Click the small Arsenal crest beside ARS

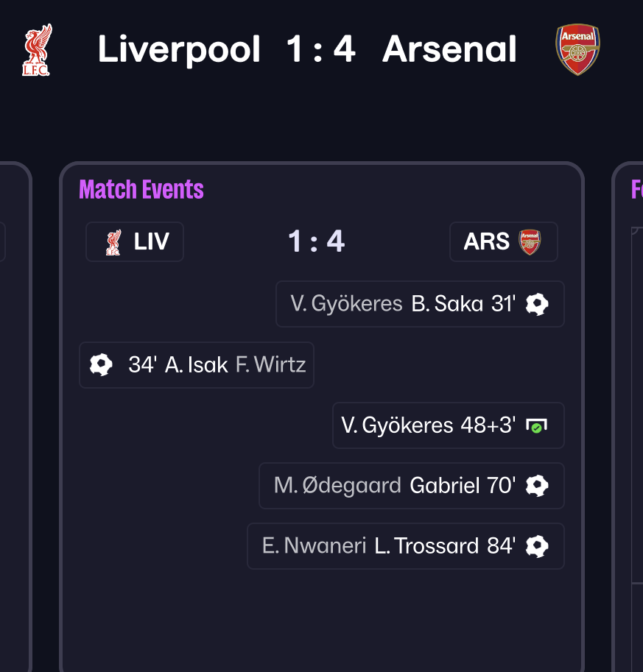pos(530,242)
